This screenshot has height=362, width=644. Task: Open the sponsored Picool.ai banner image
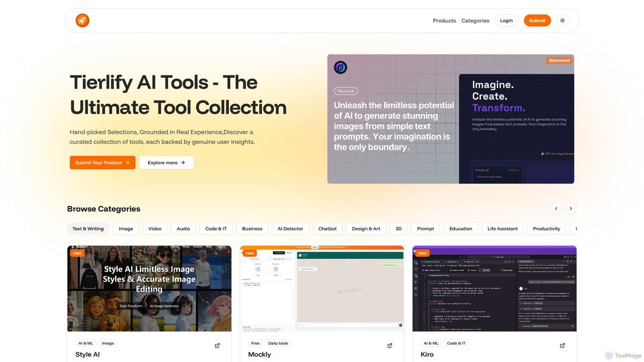point(451,119)
